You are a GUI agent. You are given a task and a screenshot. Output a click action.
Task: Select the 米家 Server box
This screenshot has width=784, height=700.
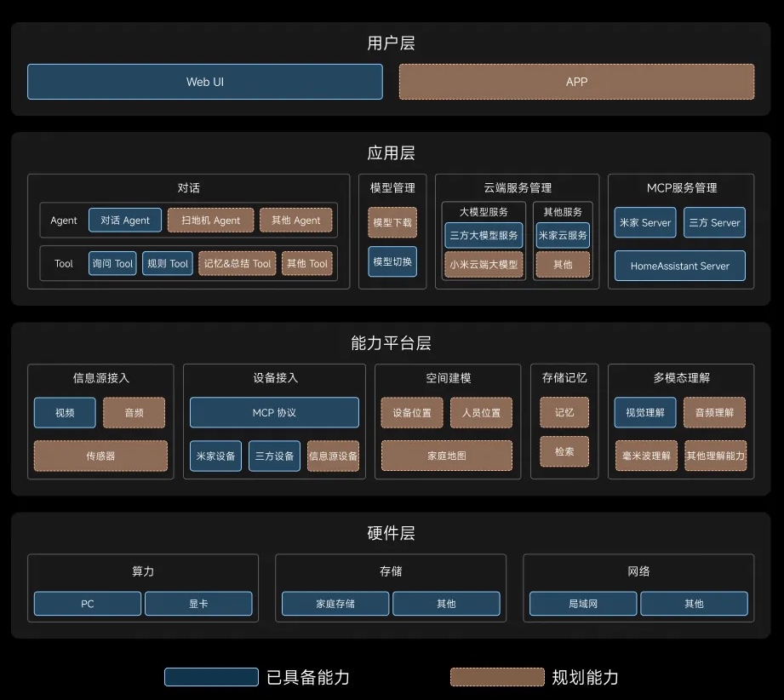point(645,223)
